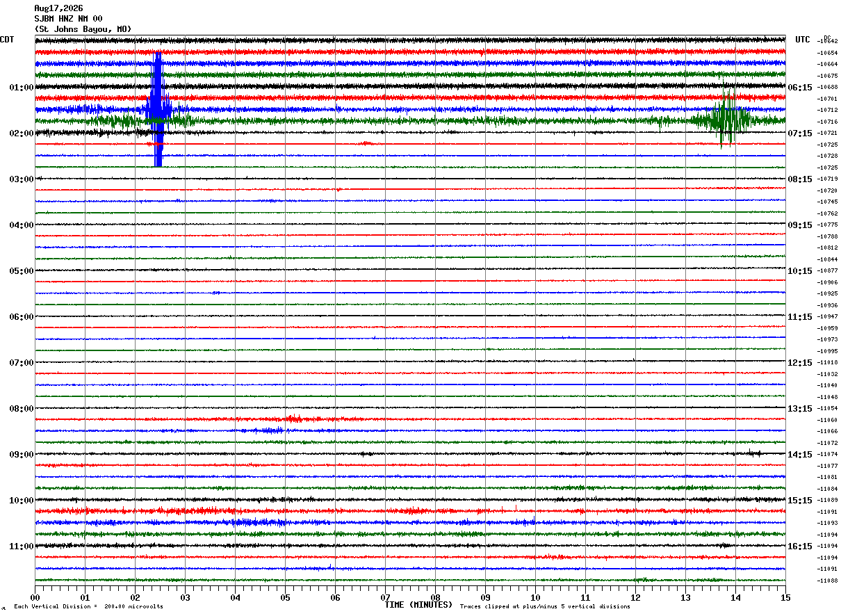Viewport: 841px width, 616px height.
Task: Click the 01:00 CDT time label
Action: click(21, 88)
